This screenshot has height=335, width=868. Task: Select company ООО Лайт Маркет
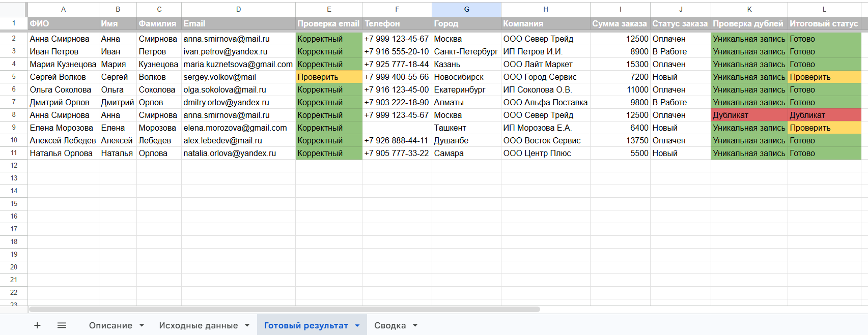tap(546, 64)
